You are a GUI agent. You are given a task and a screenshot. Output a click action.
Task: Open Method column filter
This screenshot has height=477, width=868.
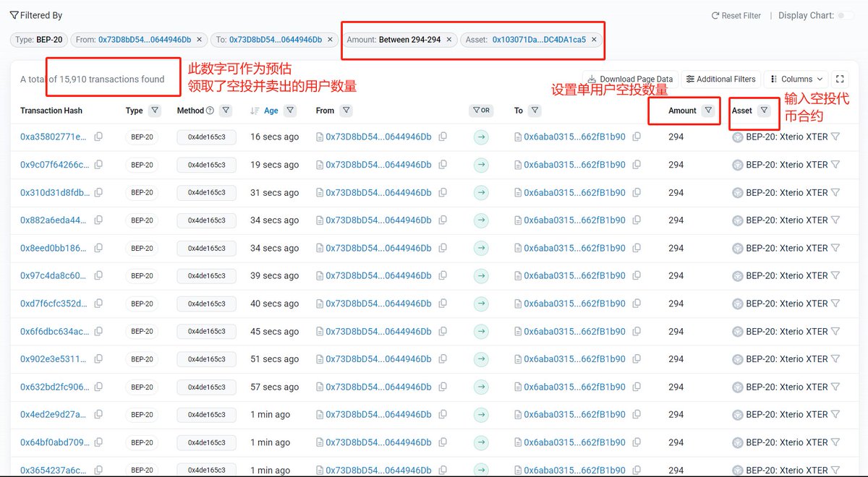226,111
